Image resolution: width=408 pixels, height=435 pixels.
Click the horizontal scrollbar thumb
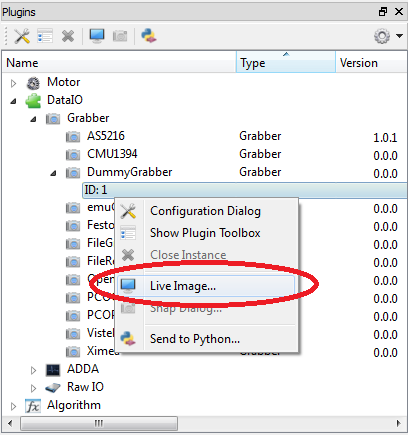pyautogui.click(x=99, y=424)
